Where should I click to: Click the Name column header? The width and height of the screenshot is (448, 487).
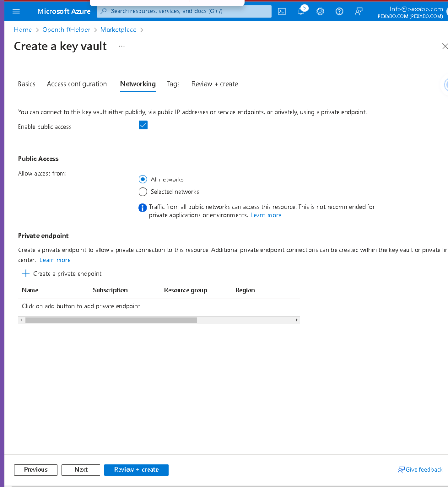(30, 290)
